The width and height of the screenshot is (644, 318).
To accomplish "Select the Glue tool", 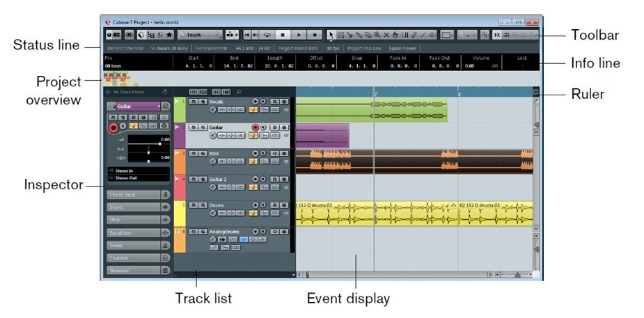I will click(x=359, y=35).
